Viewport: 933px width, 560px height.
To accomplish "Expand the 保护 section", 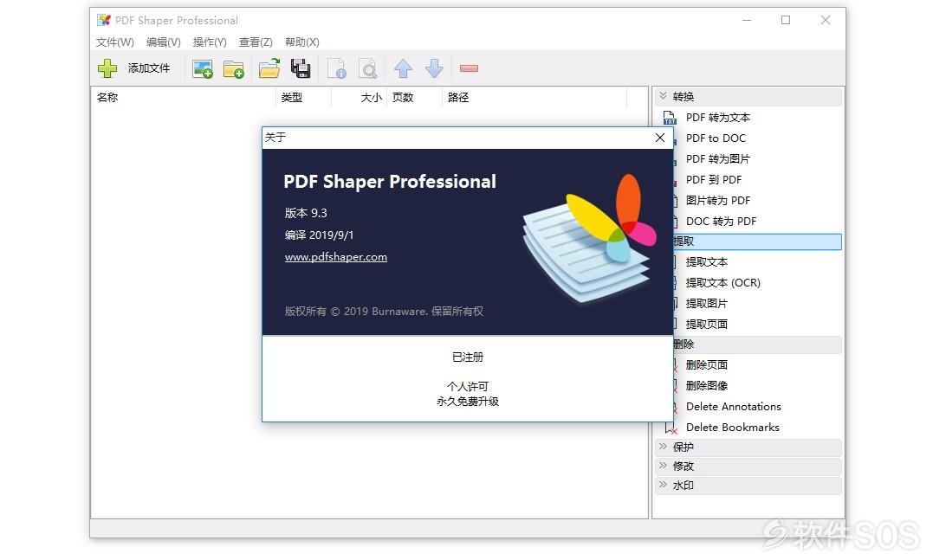I will coord(748,447).
